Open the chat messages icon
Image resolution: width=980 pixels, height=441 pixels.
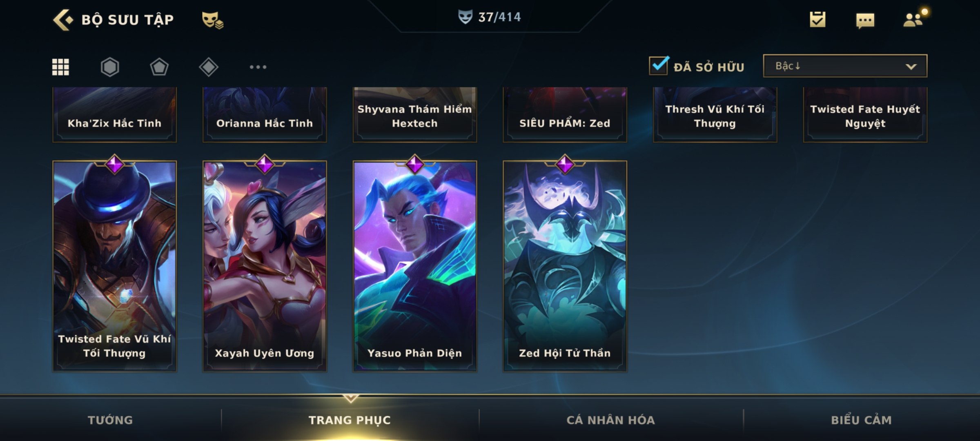coord(865,20)
